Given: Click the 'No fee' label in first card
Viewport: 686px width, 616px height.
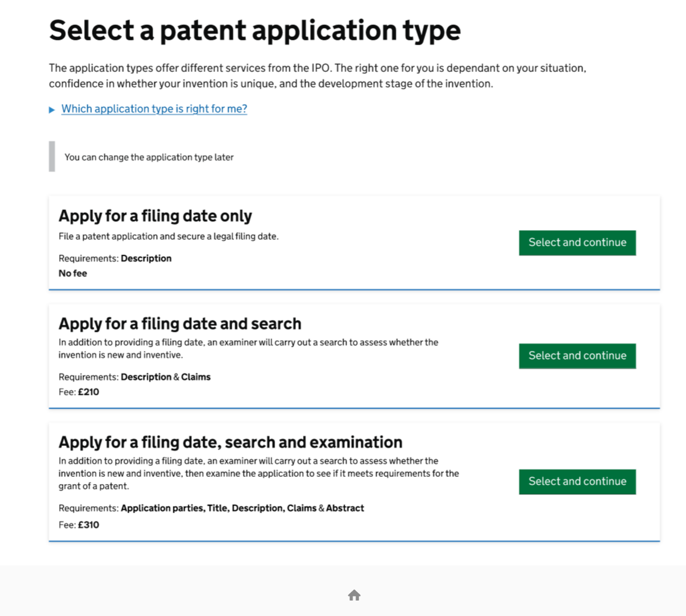Looking at the screenshot, I should point(73,274).
